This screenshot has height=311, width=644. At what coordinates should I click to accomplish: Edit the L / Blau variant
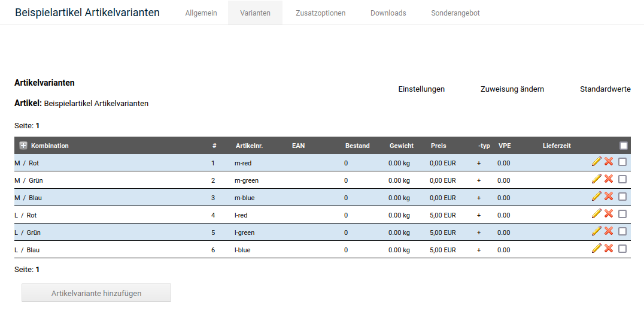[596, 248]
